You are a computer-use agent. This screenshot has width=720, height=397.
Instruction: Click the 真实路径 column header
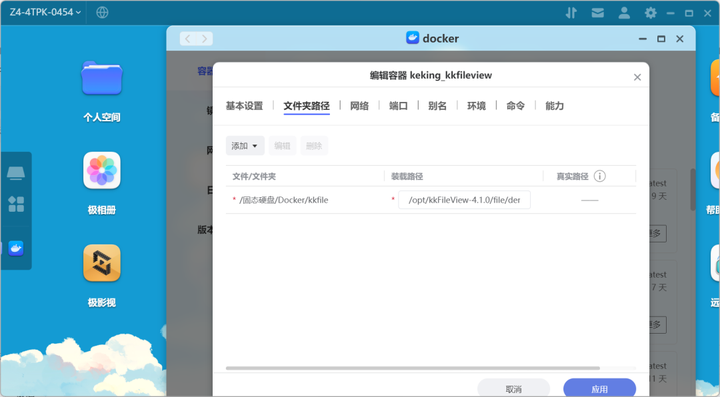tap(572, 176)
